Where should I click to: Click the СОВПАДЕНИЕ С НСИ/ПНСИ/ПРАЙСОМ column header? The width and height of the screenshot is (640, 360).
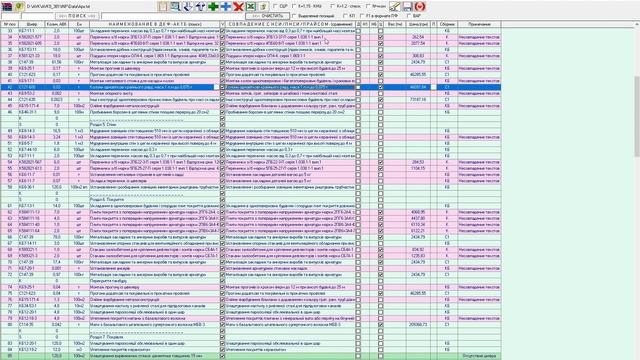coord(290,24)
